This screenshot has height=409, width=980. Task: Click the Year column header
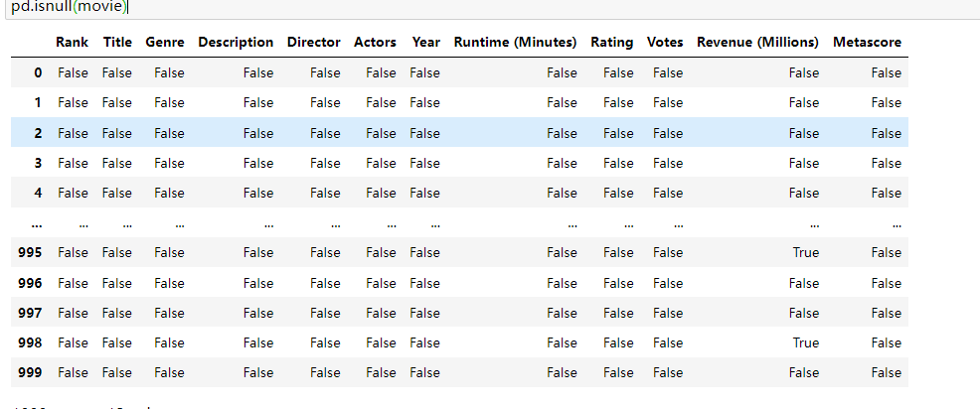[x=425, y=43]
